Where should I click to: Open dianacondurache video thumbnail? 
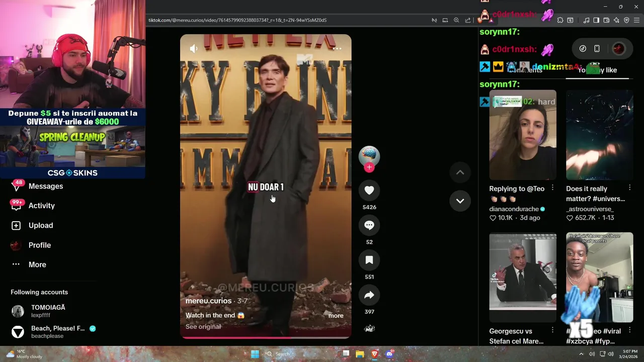coord(523,135)
